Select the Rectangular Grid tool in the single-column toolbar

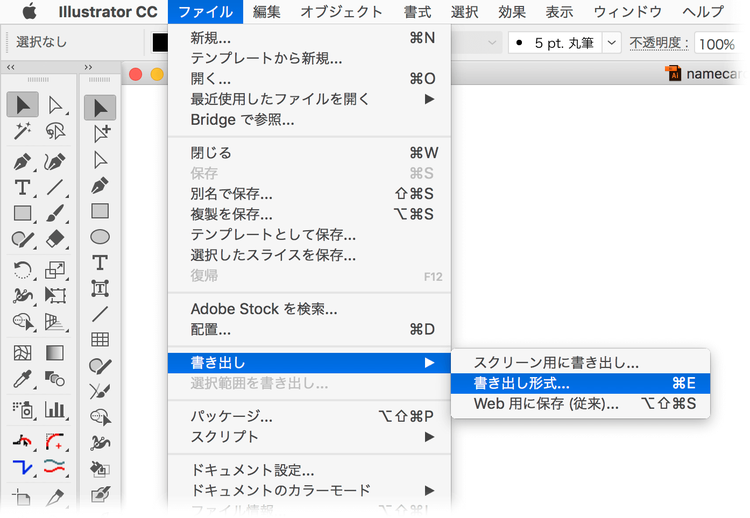(100, 340)
